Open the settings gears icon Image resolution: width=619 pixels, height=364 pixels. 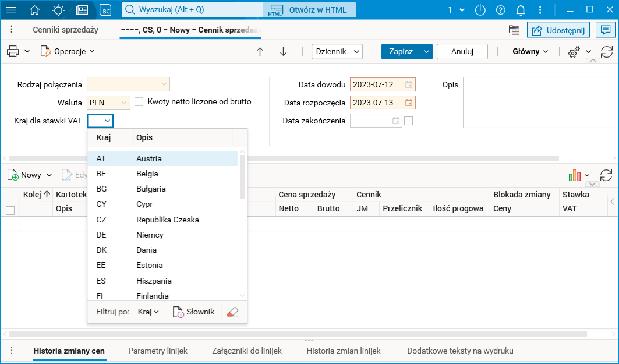(x=574, y=51)
